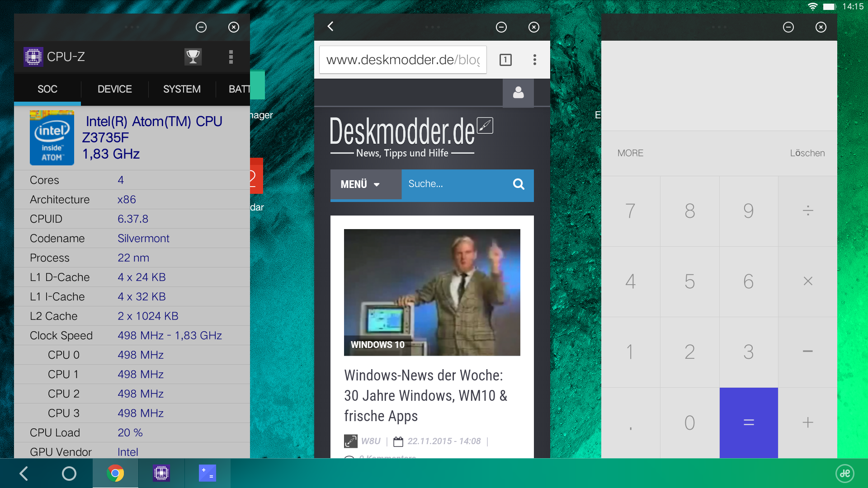
Task: Open Chrome's three-dot menu
Action: (535, 60)
